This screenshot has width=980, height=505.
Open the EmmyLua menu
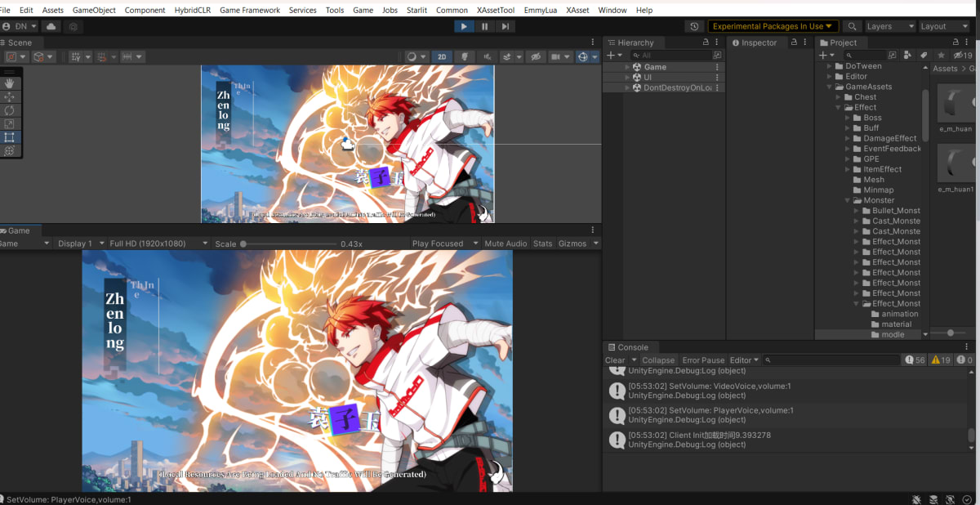[542, 10]
